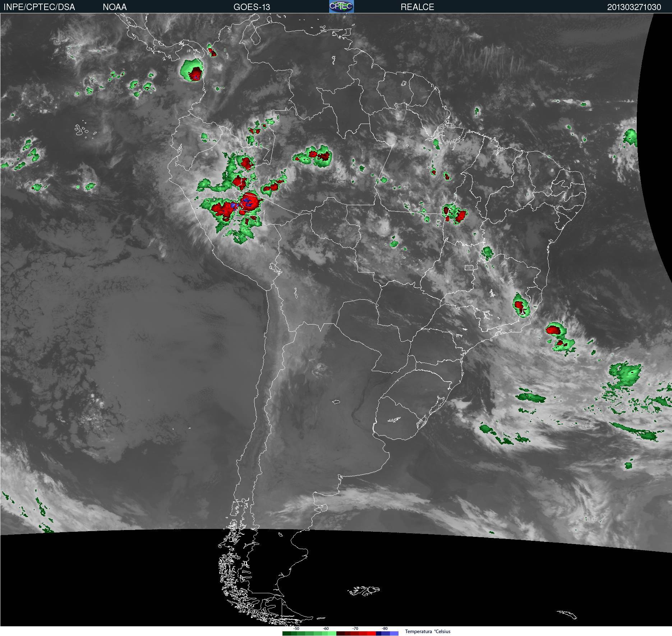Click the green segment of temperature color bar
Screen dimensions: 672x636
309,633
